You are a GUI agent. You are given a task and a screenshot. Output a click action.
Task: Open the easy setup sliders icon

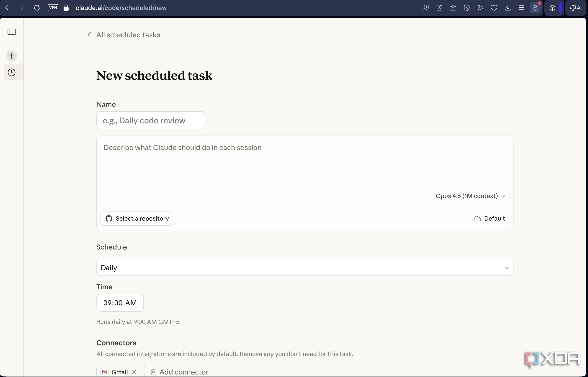click(521, 8)
